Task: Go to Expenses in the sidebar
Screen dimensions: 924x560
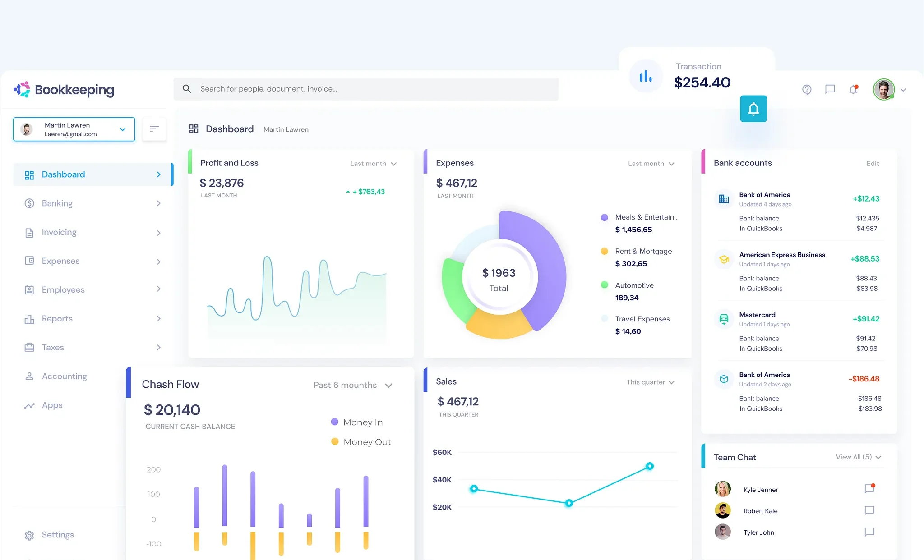Action: (93, 261)
